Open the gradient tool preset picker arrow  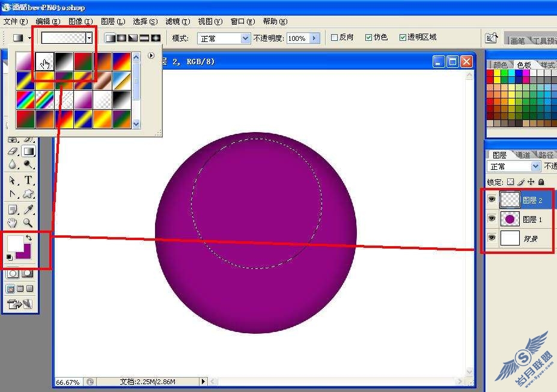click(x=30, y=38)
